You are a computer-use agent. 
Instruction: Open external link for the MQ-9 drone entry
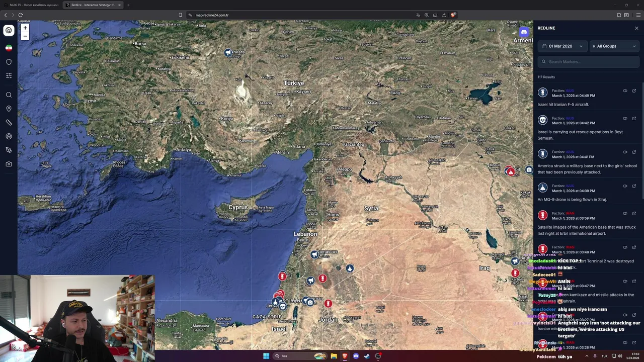tap(634, 186)
